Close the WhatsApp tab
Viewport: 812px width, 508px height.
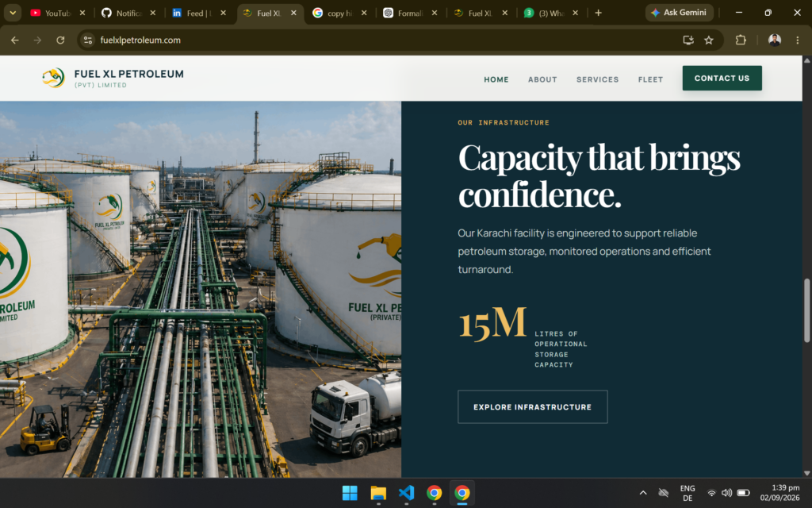pos(576,13)
